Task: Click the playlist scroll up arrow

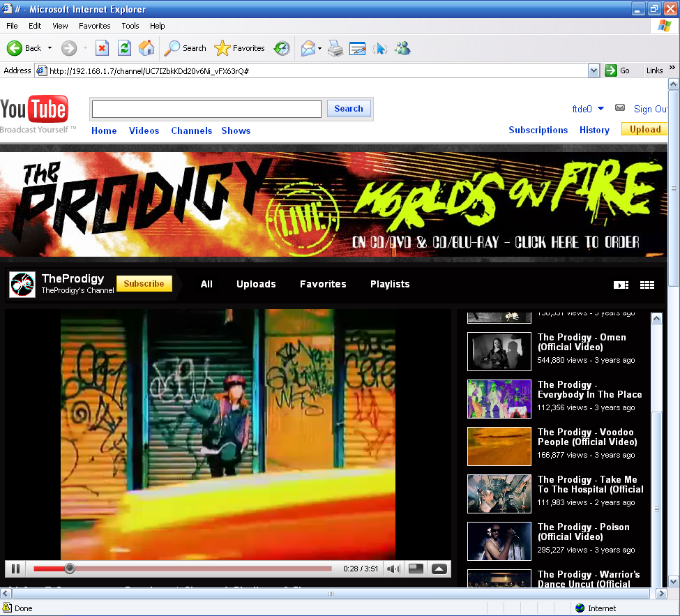Action: (x=656, y=319)
